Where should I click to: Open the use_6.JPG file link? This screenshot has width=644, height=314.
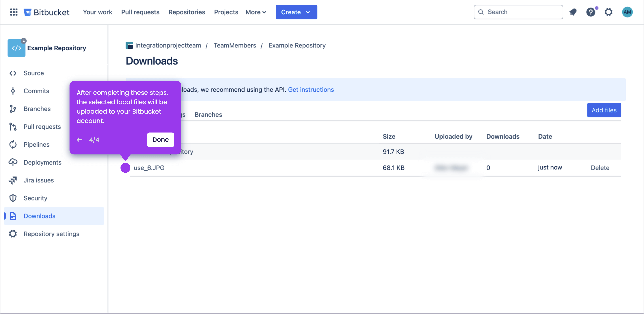pyautogui.click(x=149, y=168)
